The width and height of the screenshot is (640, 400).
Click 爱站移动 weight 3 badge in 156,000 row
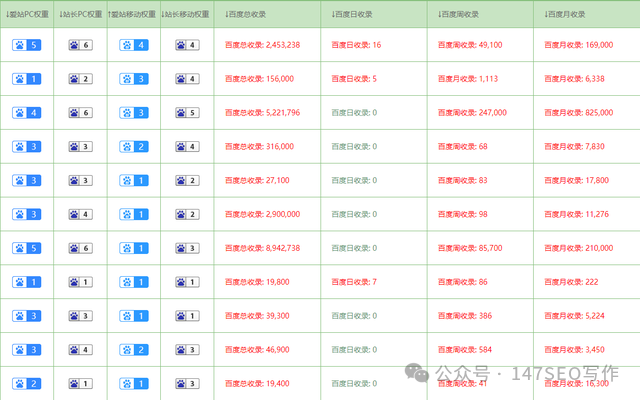[x=134, y=79]
